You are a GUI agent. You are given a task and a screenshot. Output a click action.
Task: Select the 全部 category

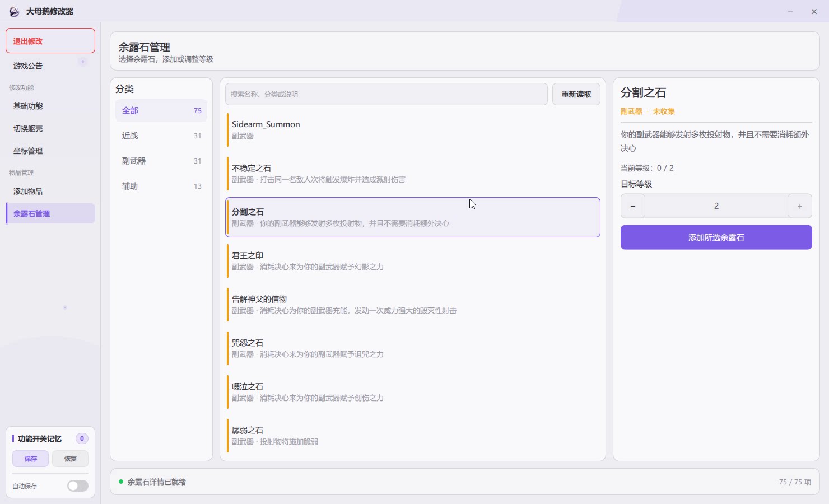pos(161,110)
